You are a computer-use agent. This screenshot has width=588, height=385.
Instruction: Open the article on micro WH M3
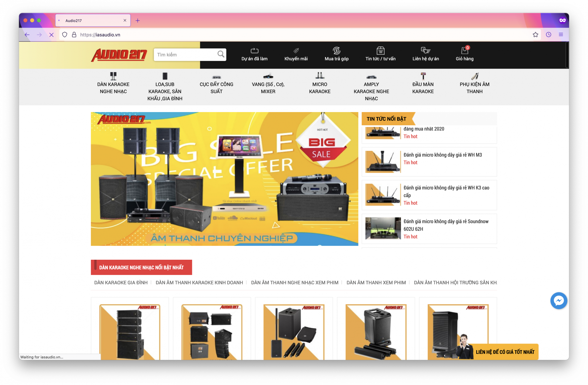[442, 155]
